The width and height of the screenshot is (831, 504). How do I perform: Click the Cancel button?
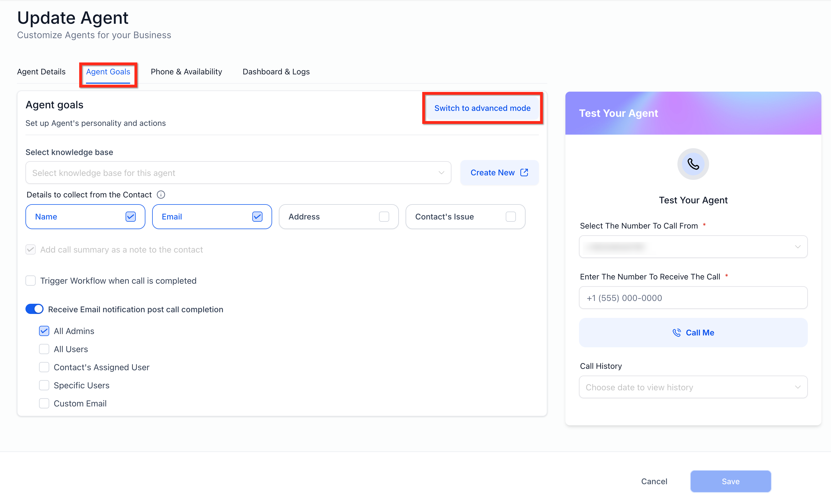pos(654,481)
